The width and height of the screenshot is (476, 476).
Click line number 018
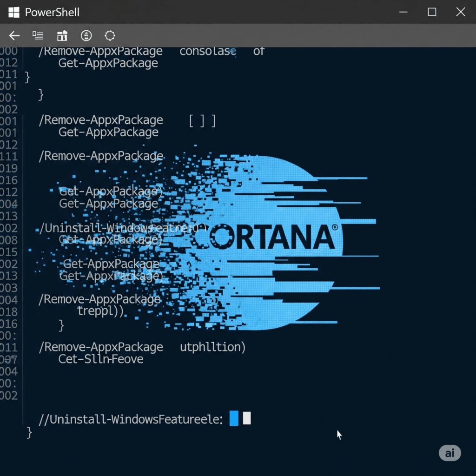tap(8, 312)
